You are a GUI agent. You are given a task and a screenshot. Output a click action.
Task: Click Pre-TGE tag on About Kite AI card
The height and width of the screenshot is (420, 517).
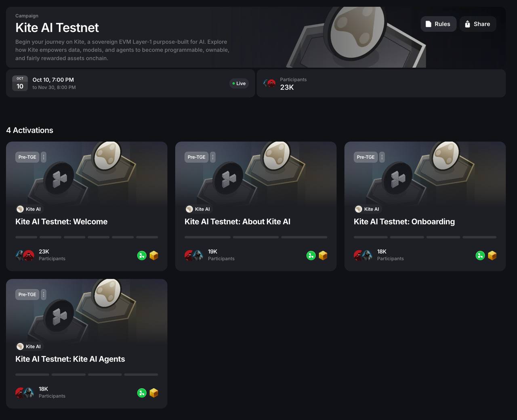coord(196,157)
